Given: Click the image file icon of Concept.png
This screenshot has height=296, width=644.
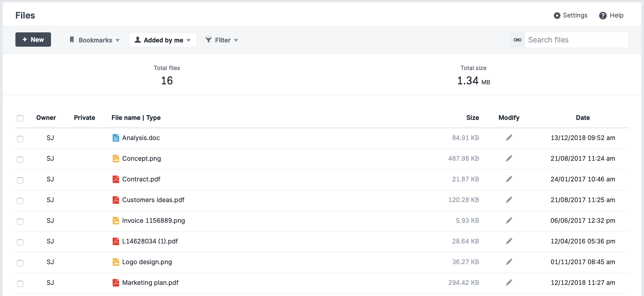Looking at the screenshot, I should [116, 159].
